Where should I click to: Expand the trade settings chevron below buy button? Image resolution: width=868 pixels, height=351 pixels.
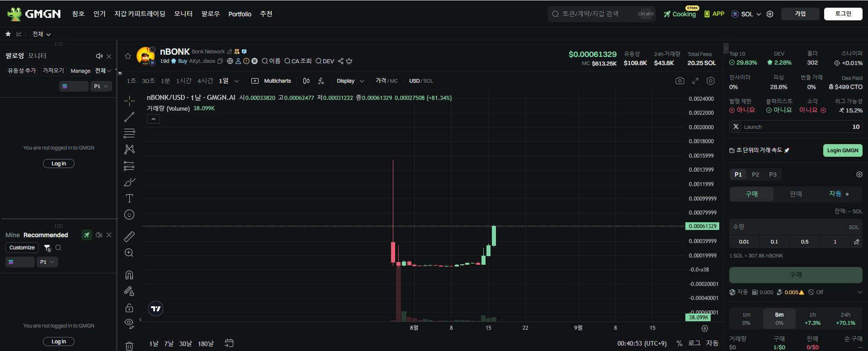(859, 292)
